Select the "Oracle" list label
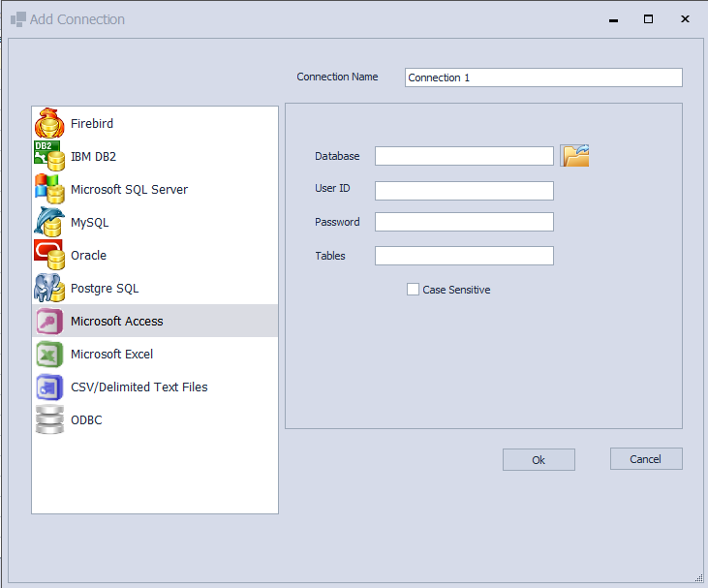Image resolution: width=708 pixels, height=588 pixels. [x=88, y=255]
